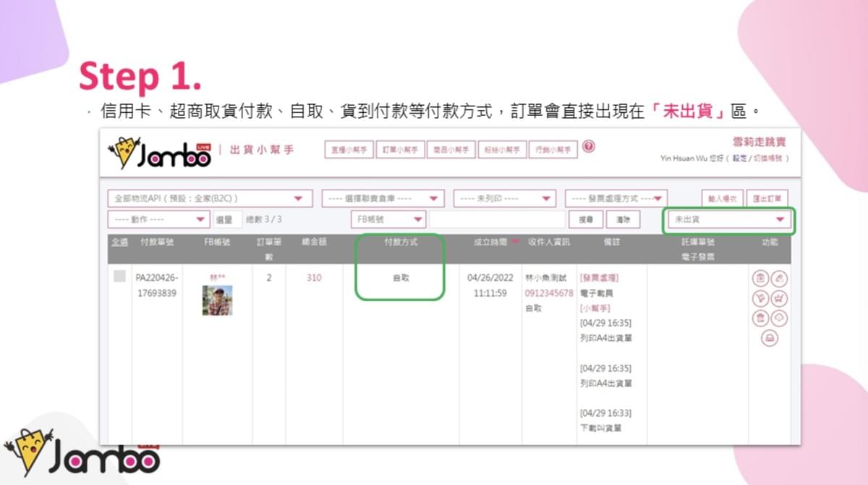Click the 搜尋 search button
This screenshot has width=868, height=485.
(x=586, y=219)
